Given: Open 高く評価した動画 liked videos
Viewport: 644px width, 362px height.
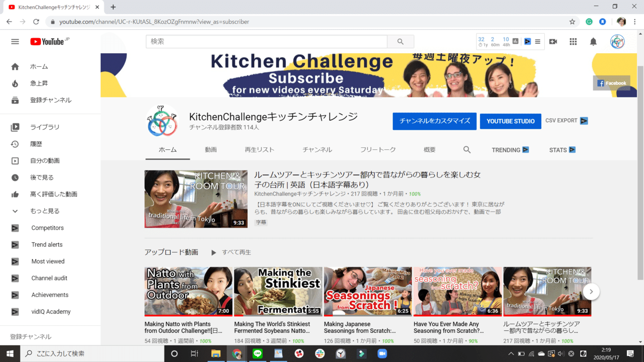Looking at the screenshot, I should coord(50,194).
